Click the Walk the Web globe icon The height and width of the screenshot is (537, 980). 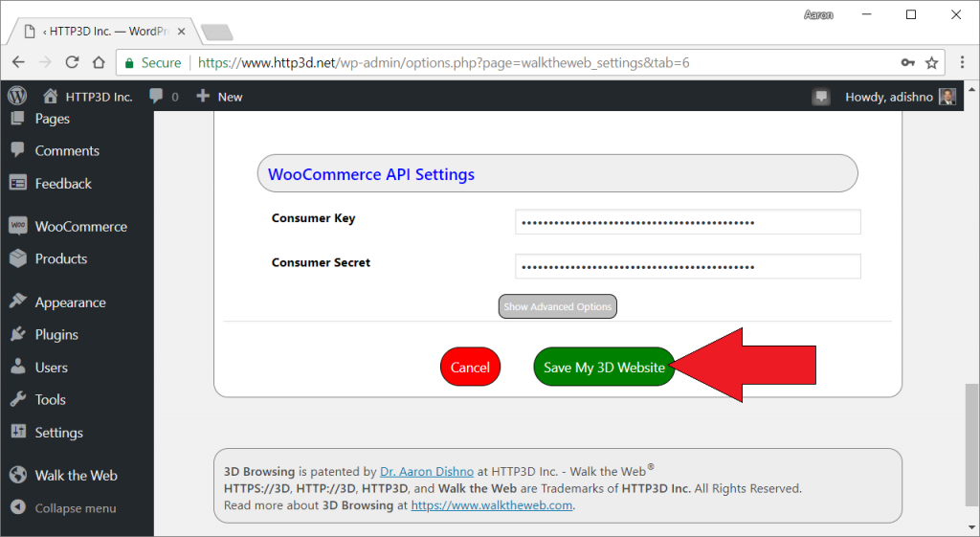(x=18, y=475)
